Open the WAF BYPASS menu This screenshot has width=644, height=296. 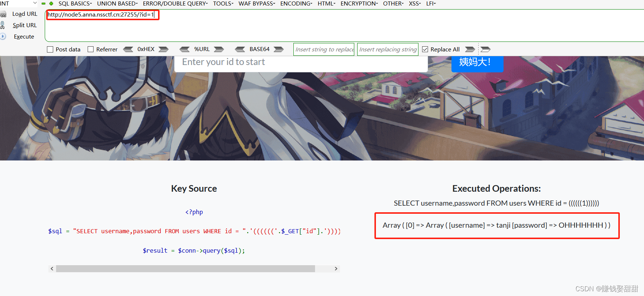(x=257, y=4)
